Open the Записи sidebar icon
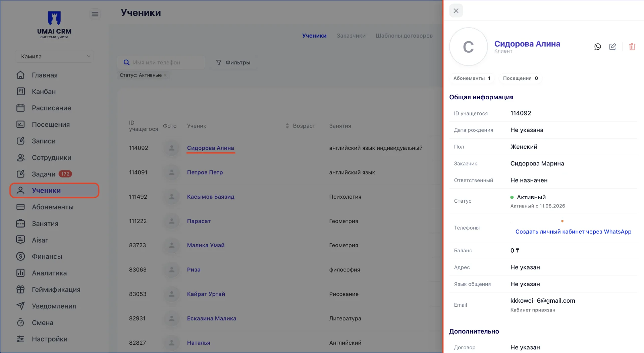Screen dimensions: 644x353 point(20,141)
